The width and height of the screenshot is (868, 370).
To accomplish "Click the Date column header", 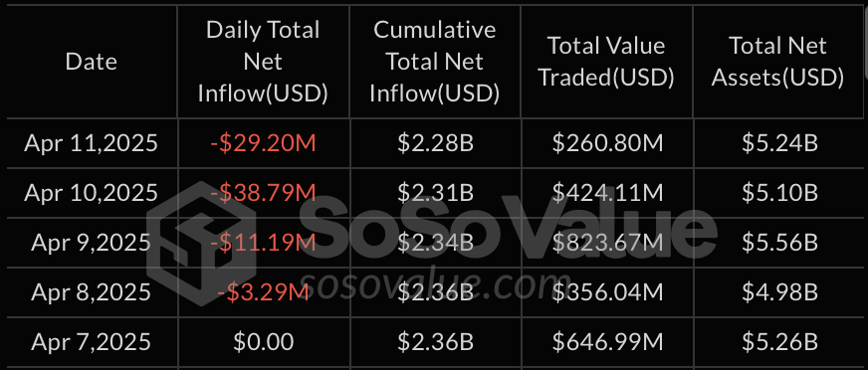I will pos(92,62).
